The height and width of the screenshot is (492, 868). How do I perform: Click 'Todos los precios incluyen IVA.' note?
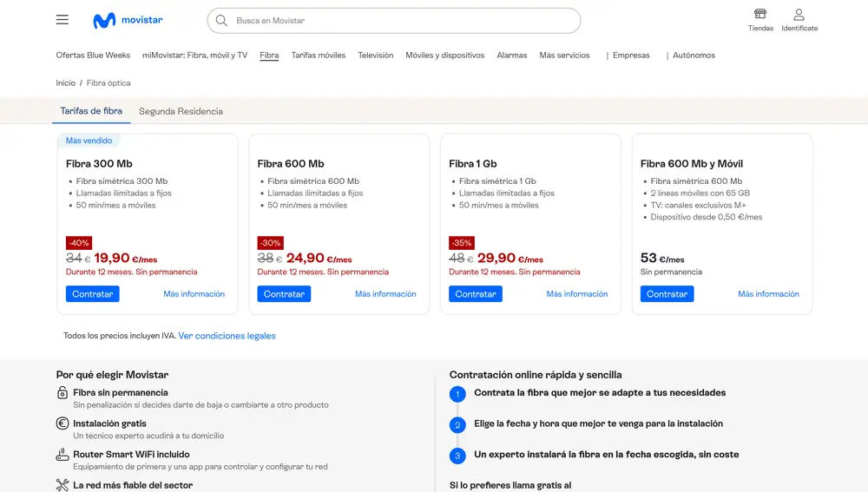(x=120, y=336)
